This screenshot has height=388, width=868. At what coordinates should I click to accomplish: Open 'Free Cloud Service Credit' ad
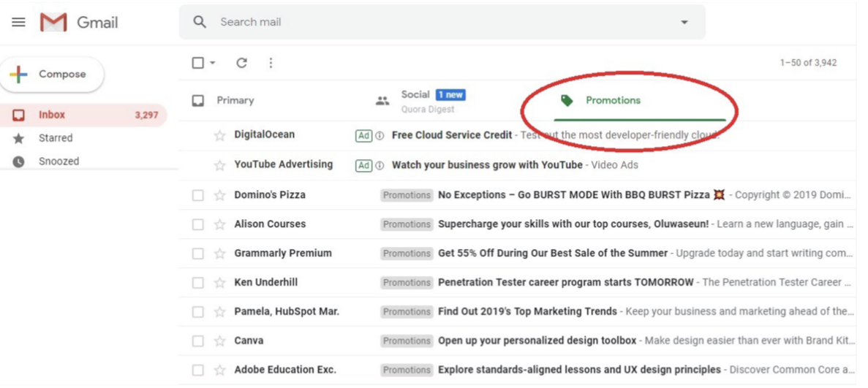(x=452, y=135)
